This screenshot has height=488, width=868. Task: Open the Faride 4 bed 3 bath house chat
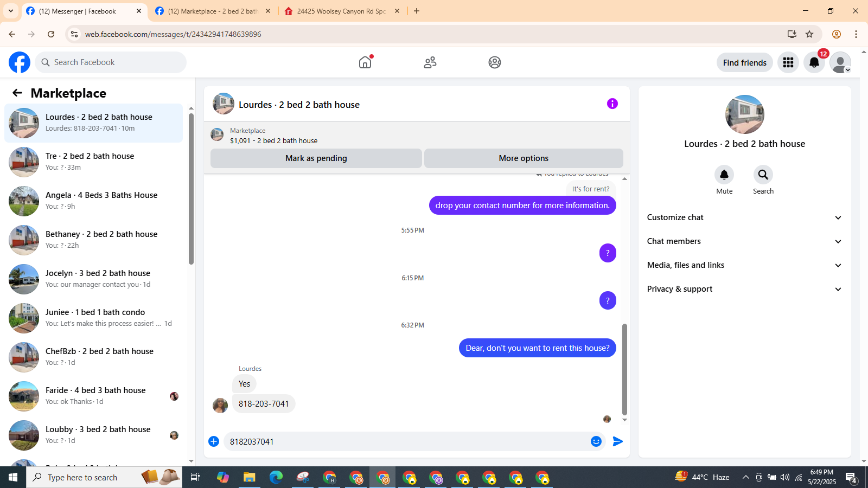click(x=93, y=396)
